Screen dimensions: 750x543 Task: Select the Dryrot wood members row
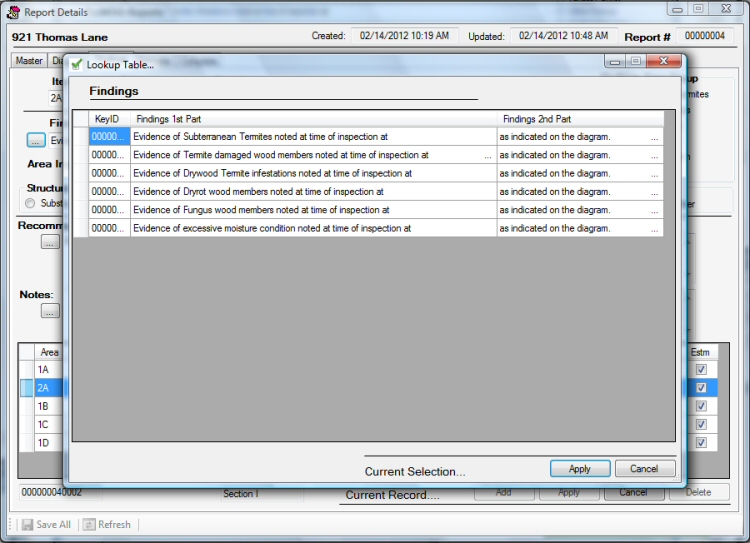[368, 191]
